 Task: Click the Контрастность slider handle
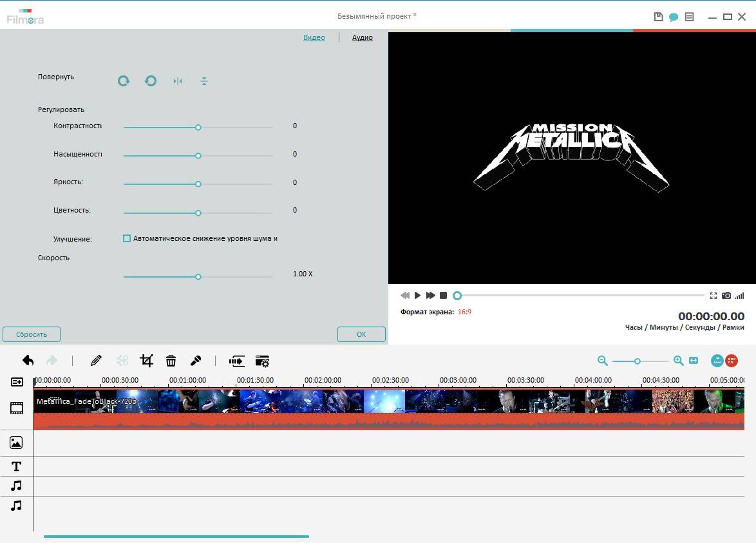[x=198, y=128]
